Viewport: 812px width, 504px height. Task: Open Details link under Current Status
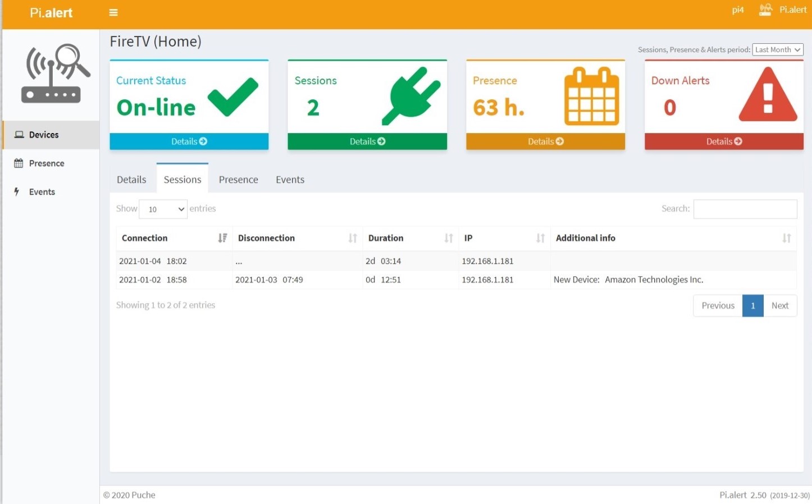coord(189,141)
